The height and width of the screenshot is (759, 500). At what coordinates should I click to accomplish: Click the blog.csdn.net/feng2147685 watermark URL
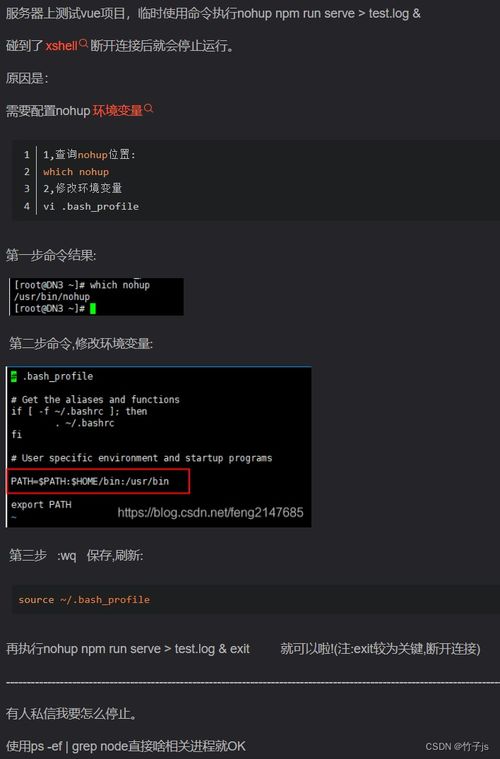[211, 513]
